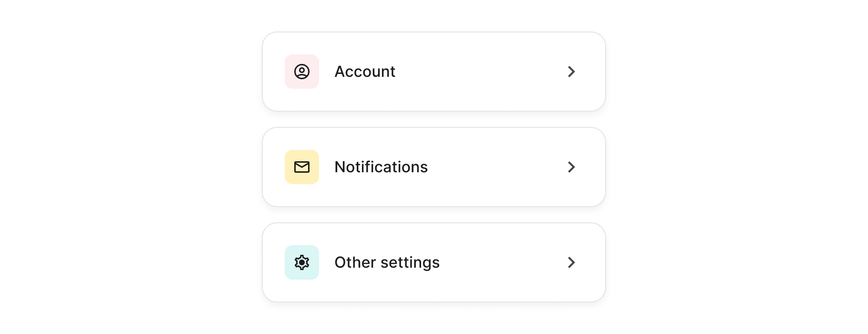Image resolution: width=868 pixels, height=334 pixels.
Task: Click the envelope icon beside Notifications
Action: click(x=302, y=167)
